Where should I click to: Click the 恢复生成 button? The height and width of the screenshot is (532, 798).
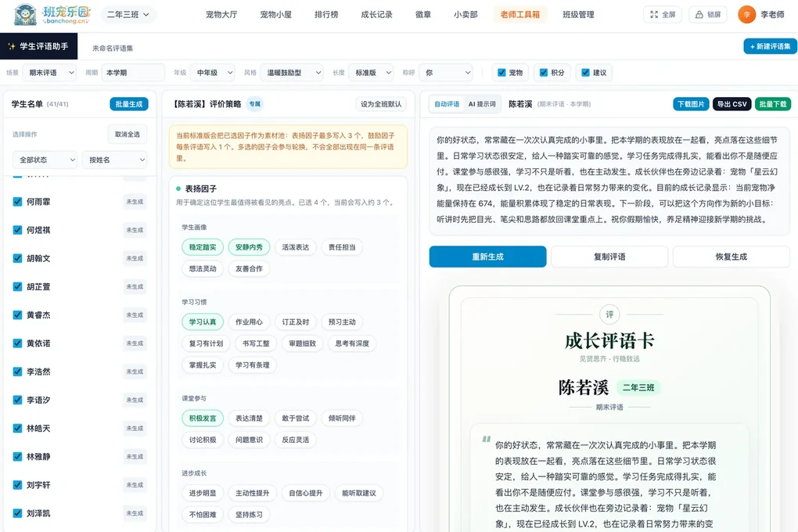pos(731,257)
